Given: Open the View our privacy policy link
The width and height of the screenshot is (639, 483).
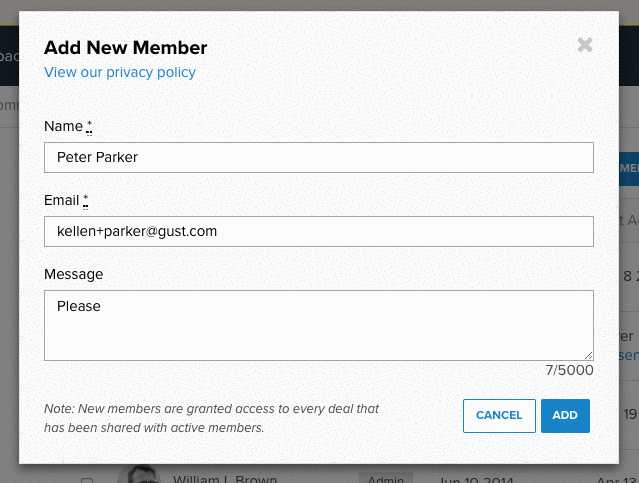Looking at the screenshot, I should 120,72.
